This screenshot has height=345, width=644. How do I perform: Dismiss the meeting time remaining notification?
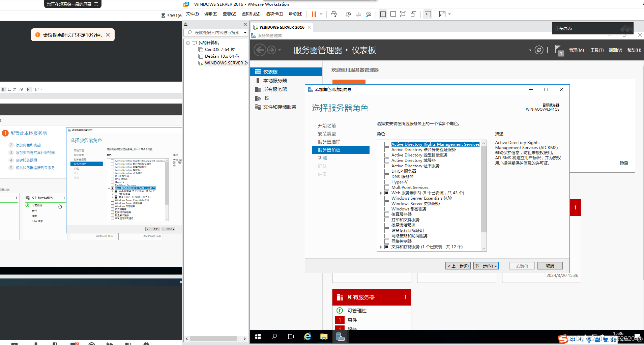[108, 35]
